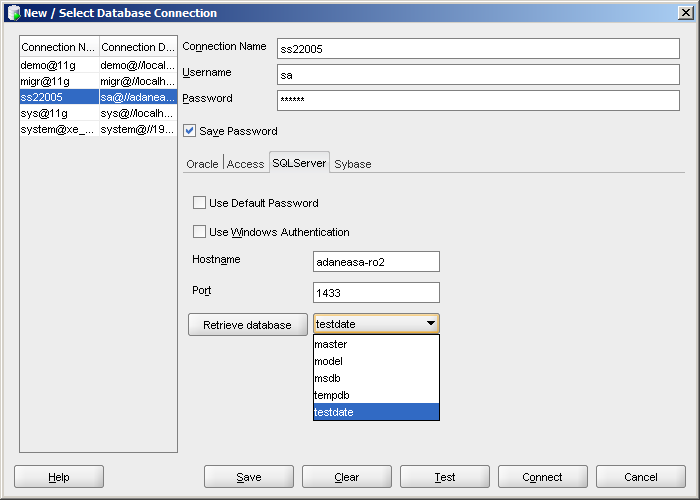The image size is (700, 500).
Task: Click the sa@//adanea... details cell
Action: tap(138, 97)
